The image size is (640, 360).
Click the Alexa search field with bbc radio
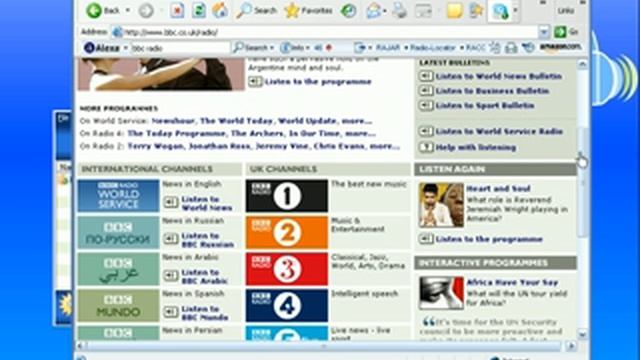tap(180, 48)
